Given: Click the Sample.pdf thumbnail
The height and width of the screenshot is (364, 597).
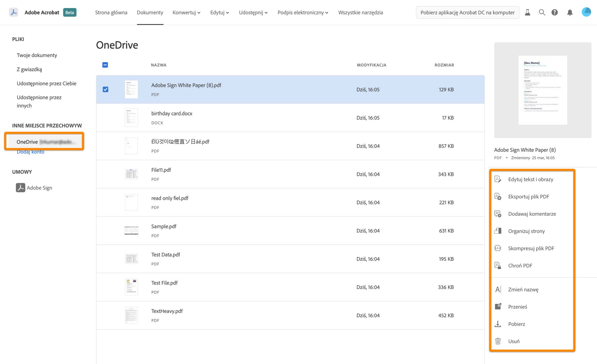Looking at the screenshot, I should (131, 231).
